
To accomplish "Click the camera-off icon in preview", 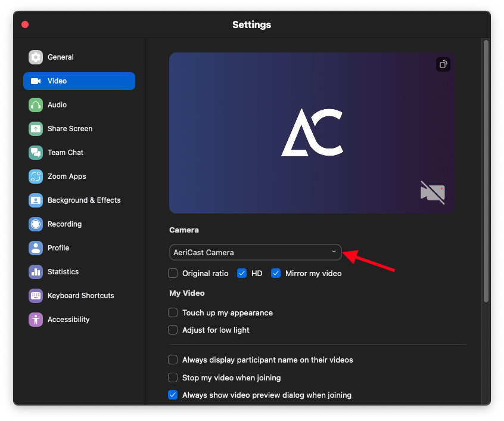I will tap(433, 193).
